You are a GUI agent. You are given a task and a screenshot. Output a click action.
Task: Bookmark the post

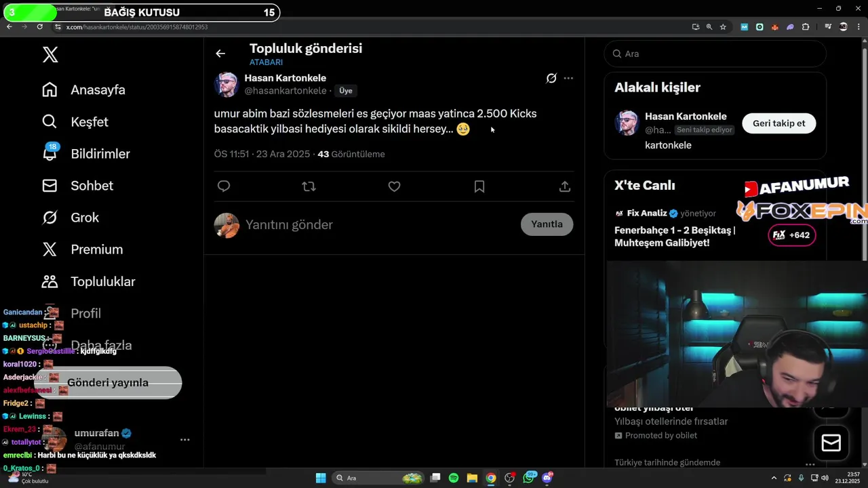[479, 186]
